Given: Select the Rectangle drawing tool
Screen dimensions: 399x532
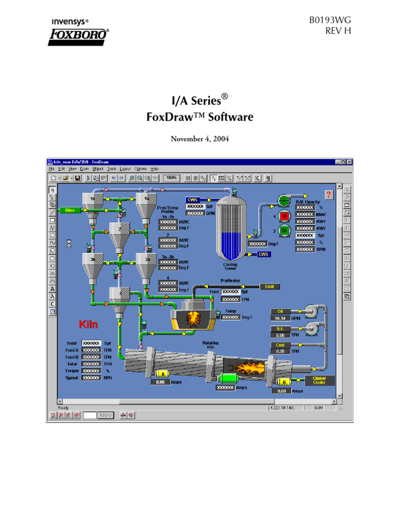Looking at the screenshot, I should [52, 220].
